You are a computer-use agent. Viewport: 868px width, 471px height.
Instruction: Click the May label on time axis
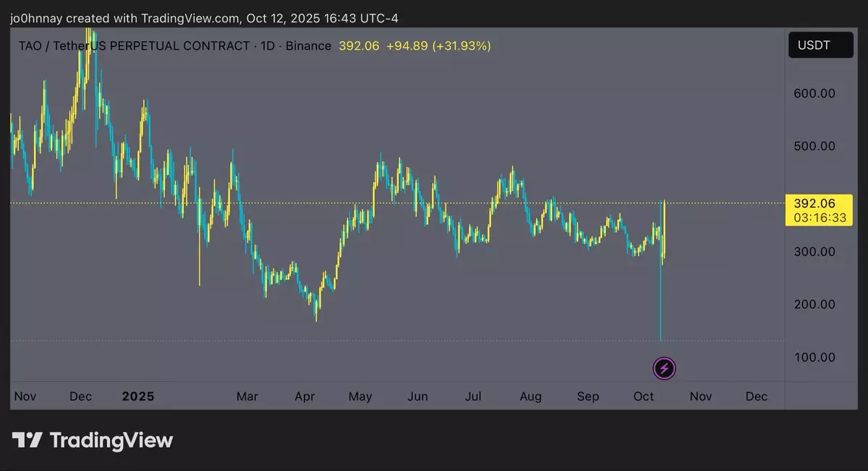(x=359, y=396)
